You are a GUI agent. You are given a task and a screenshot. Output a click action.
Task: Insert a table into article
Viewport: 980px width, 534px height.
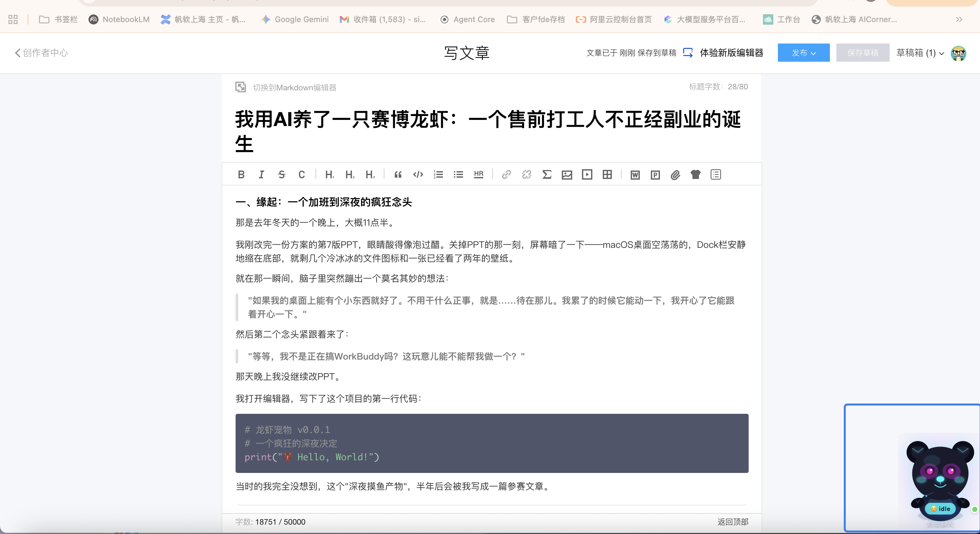pyautogui.click(x=607, y=174)
